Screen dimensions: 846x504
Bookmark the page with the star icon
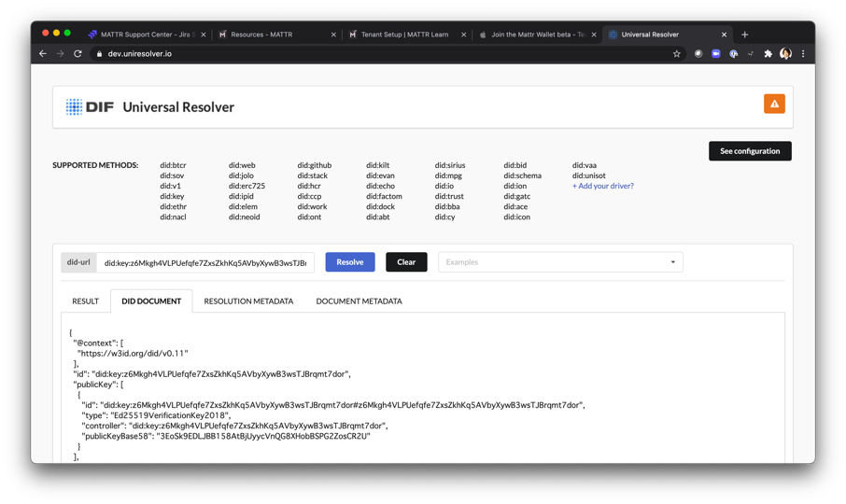point(677,54)
